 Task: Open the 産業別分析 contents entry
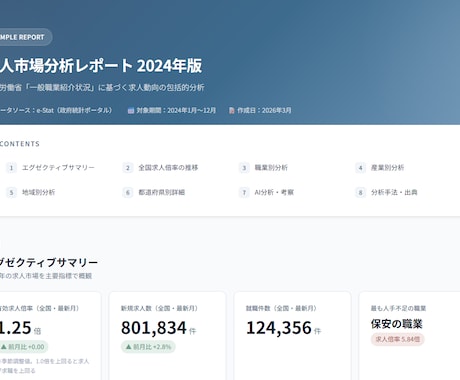[x=387, y=167]
